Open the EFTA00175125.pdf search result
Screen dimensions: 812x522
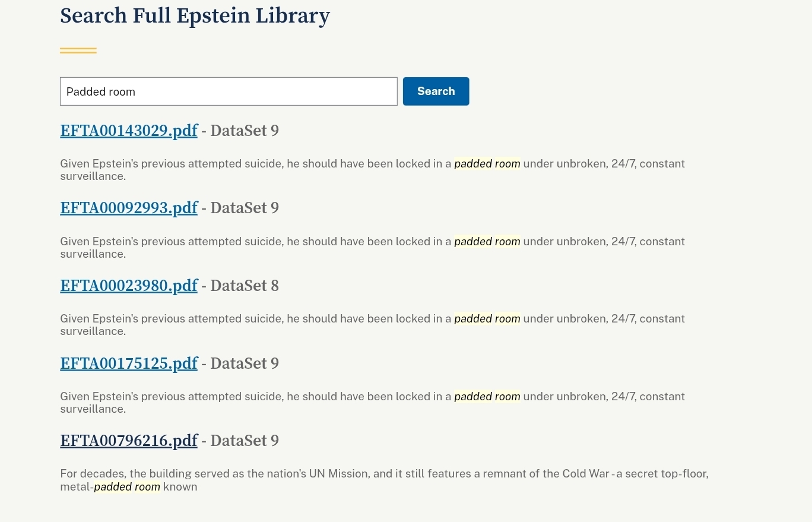pyautogui.click(x=129, y=363)
